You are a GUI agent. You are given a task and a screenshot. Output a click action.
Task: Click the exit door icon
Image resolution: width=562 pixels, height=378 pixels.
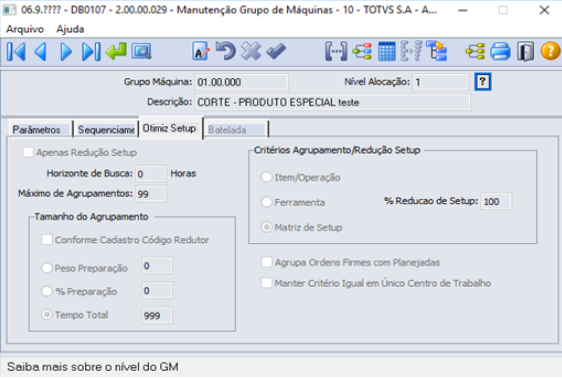click(525, 51)
